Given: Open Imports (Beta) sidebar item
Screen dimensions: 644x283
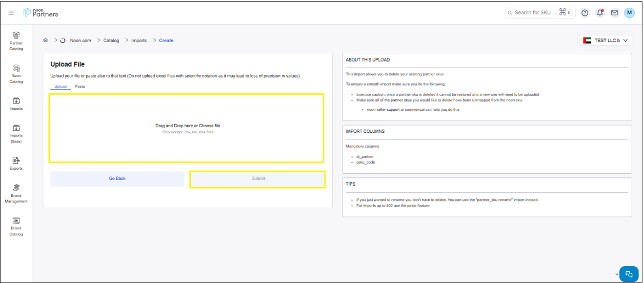Looking at the screenshot, I should pyautogui.click(x=16, y=133).
